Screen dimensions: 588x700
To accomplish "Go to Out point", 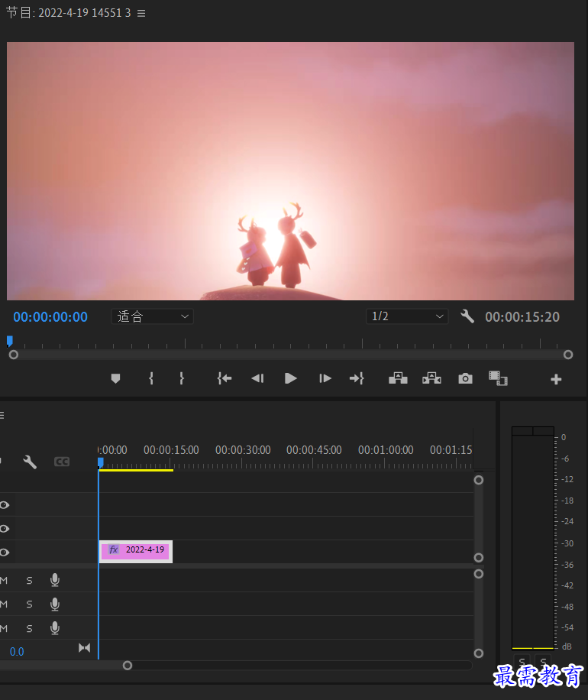I will [x=357, y=378].
